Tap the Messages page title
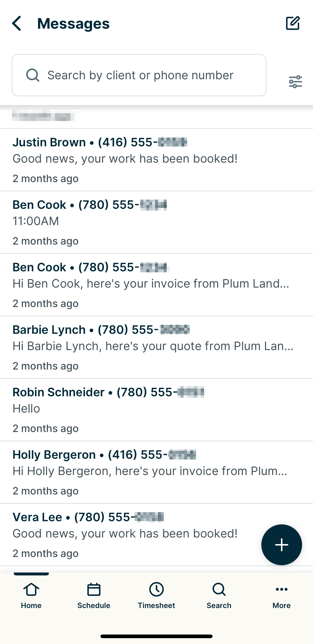 coord(73,24)
